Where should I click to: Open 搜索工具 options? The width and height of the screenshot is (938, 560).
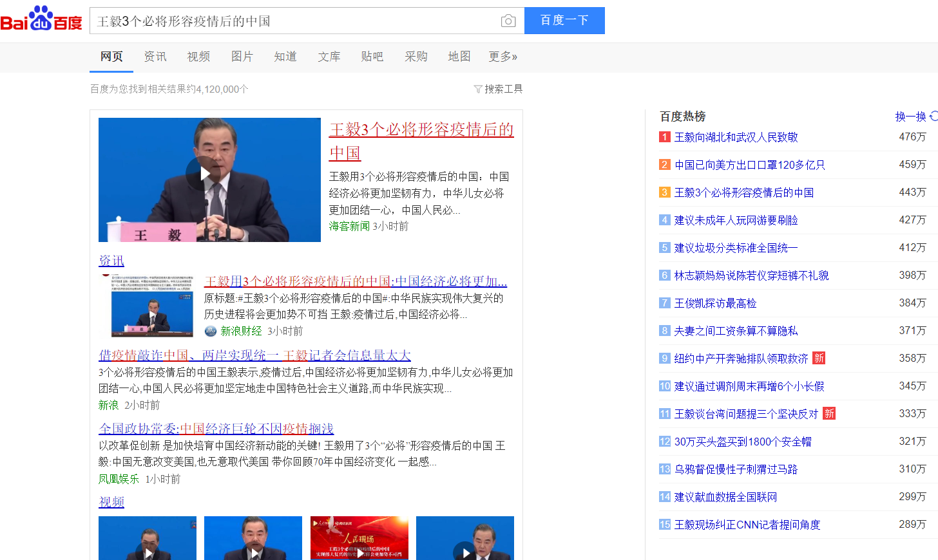[503, 89]
